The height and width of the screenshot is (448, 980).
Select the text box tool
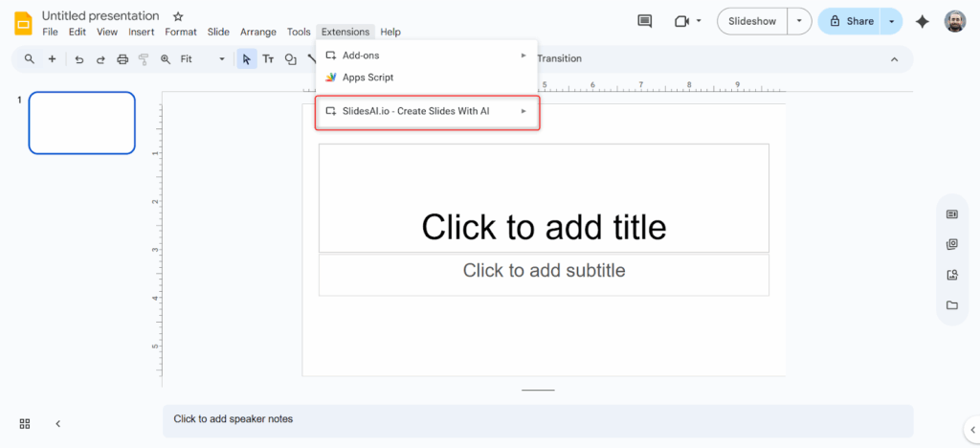tap(269, 59)
